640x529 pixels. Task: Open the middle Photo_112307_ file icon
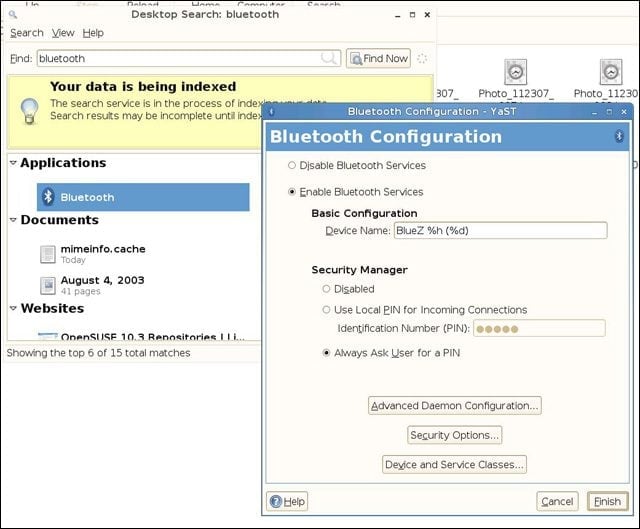click(516, 72)
